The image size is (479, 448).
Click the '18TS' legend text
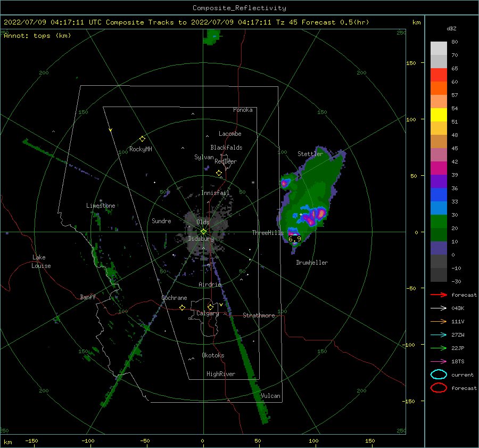click(x=458, y=362)
